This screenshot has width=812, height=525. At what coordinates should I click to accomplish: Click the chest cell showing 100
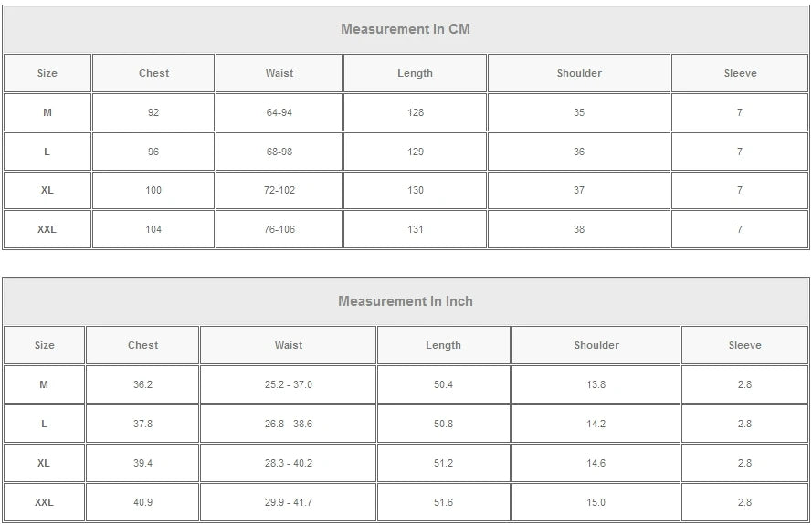point(153,190)
